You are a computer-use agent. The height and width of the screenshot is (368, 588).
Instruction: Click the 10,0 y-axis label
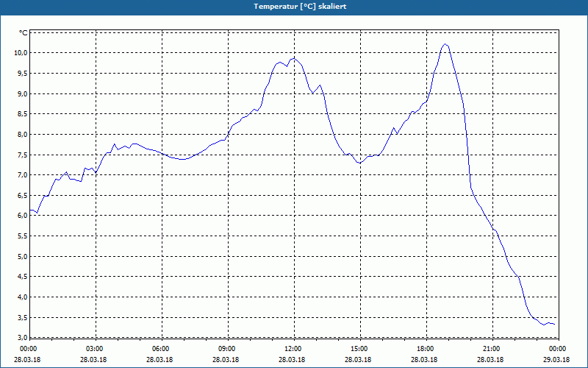click(x=21, y=52)
